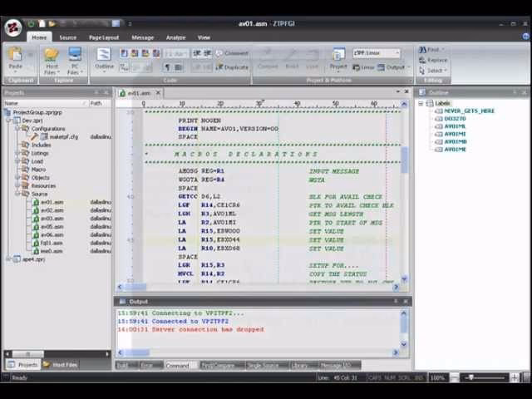The width and height of the screenshot is (532, 399).
Task: Click the av02.asm file icon
Action: [36, 210]
